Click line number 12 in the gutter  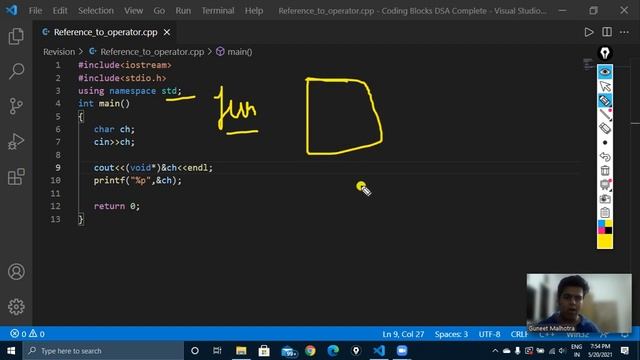[x=56, y=206]
